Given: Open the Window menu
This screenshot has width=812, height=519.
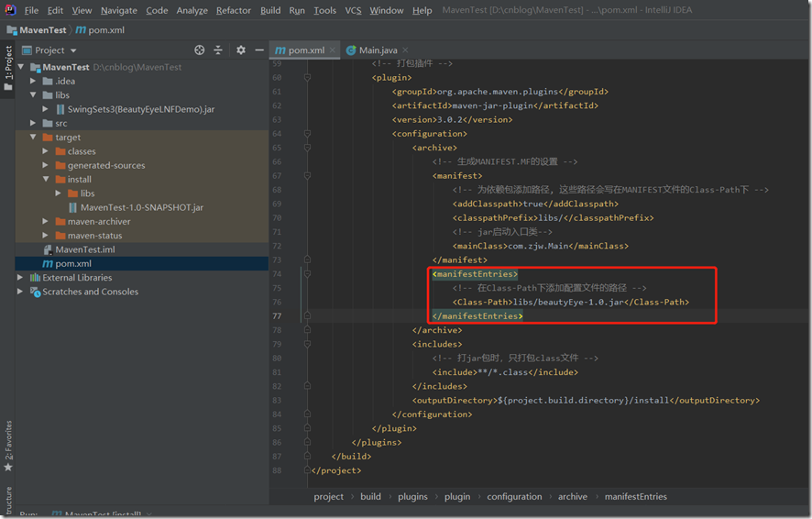Looking at the screenshot, I should click(x=387, y=10).
